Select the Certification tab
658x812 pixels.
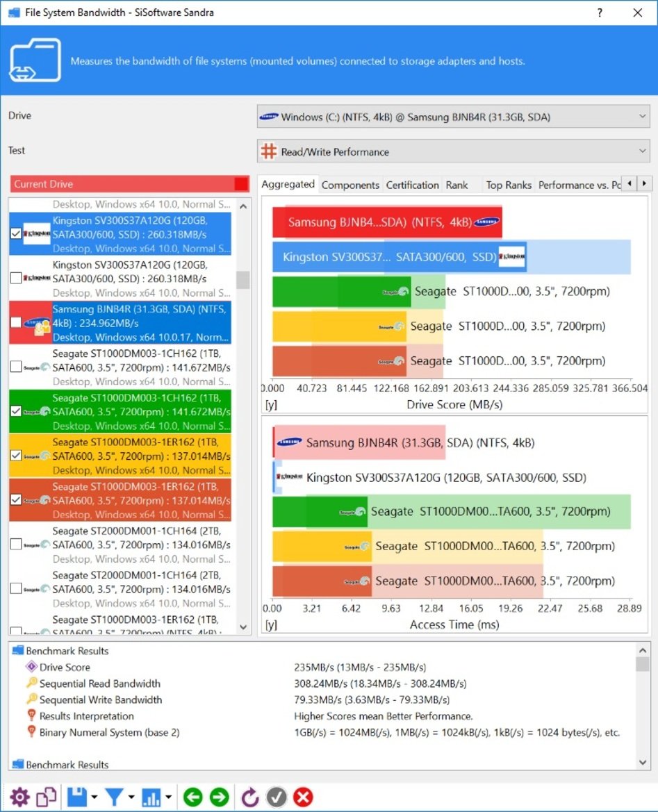413,185
